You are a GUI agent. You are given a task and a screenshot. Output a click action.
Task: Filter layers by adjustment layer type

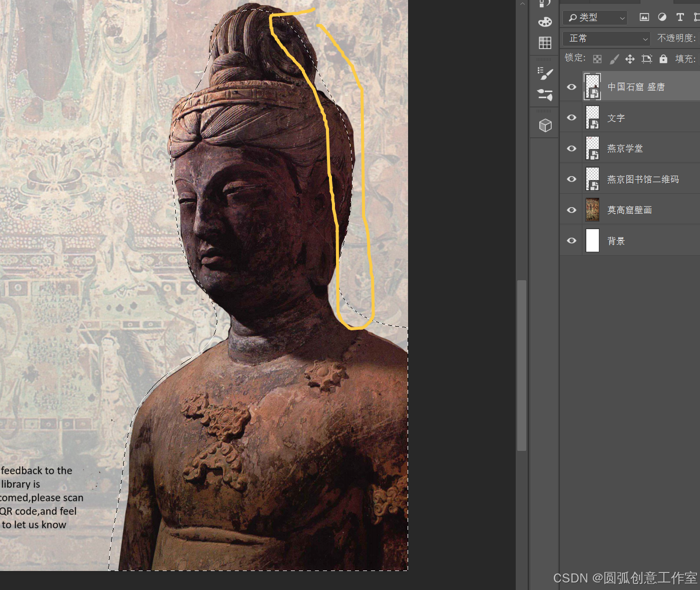pyautogui.click(x=662, y=17)
